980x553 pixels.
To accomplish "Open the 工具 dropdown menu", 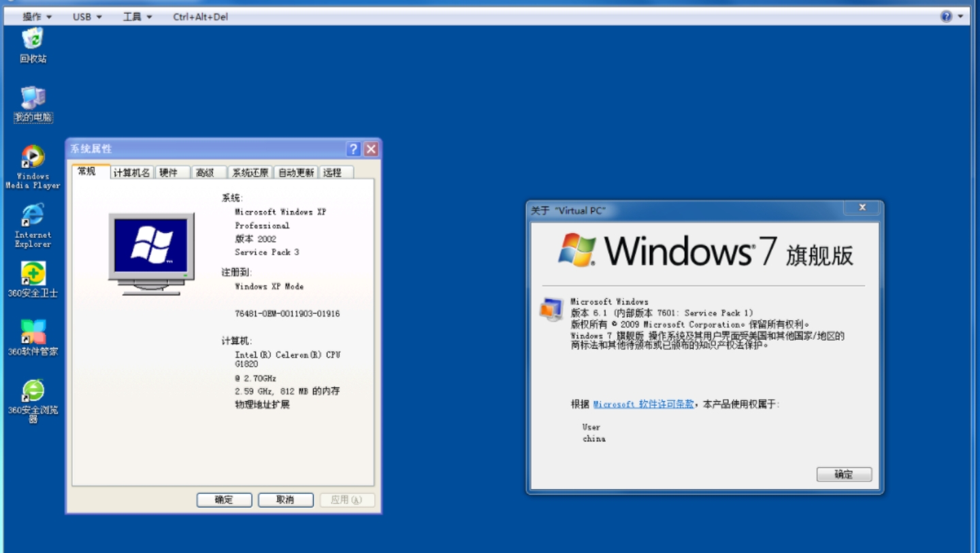I will click(x=137, y=16).
